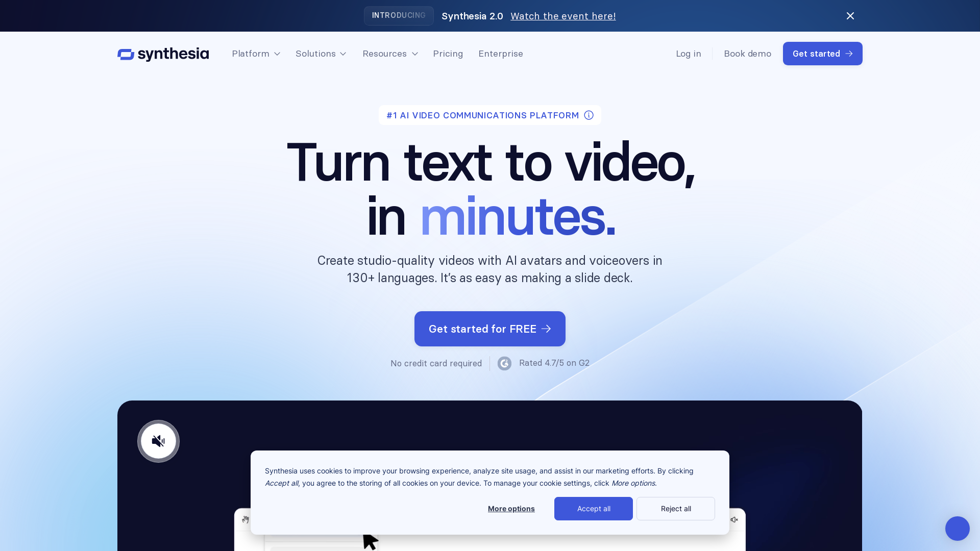Expand the Resources navigation dropdown

click(x=390, y=53)
